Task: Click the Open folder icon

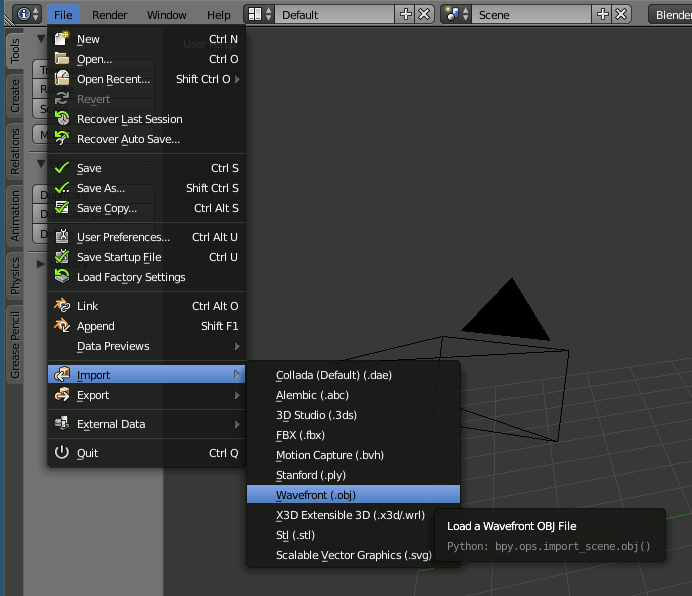Action: (x=62, y=59)
